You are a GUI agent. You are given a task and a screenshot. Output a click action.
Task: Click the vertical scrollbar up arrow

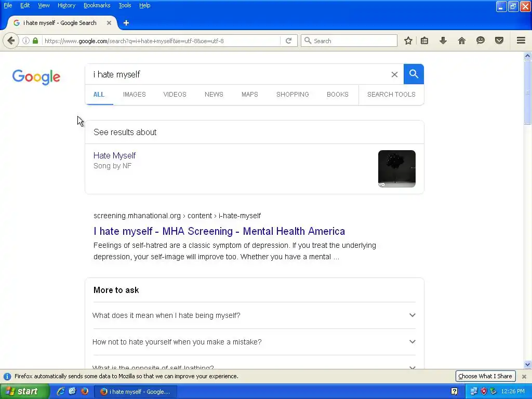coord(528,56)
